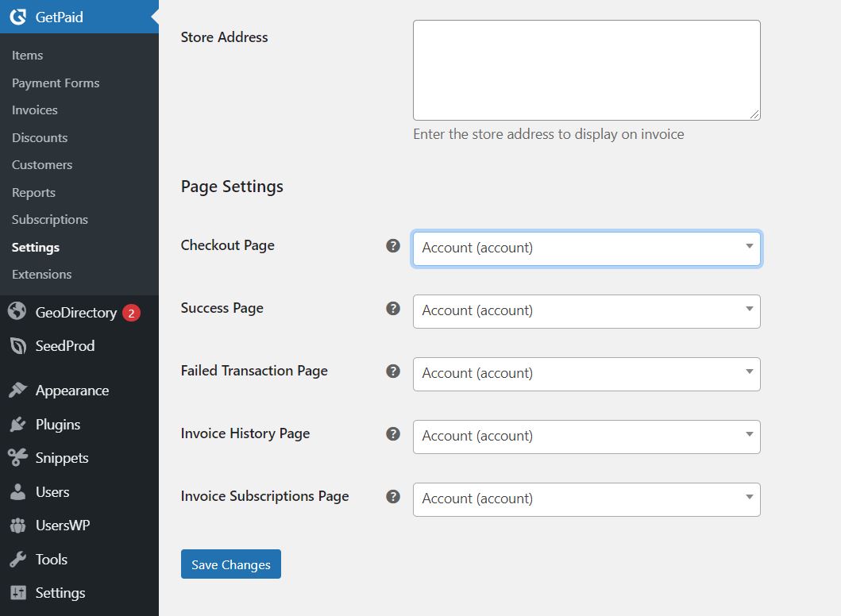Open the Success Page dropdown
841x616 pixels.
tap(586, 311)
